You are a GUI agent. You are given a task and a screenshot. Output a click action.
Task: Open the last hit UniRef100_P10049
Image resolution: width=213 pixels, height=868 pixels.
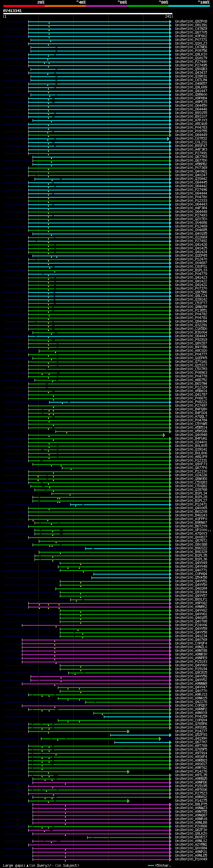coord(191,860)
